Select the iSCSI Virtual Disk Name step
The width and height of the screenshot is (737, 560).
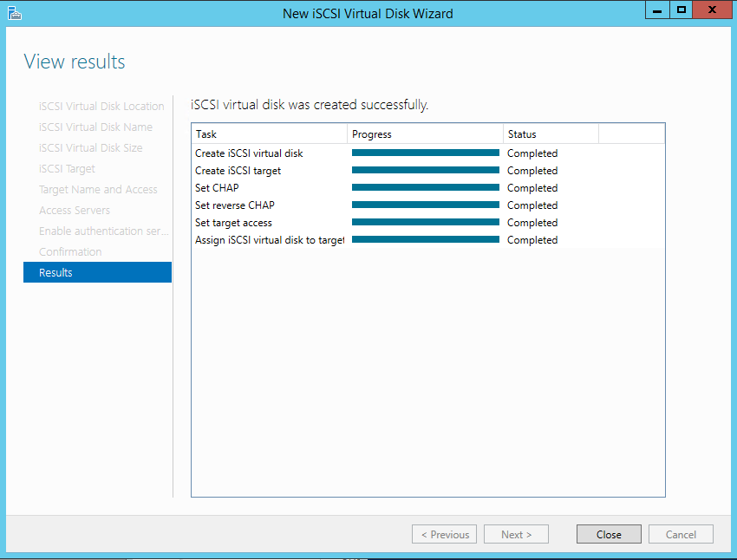(97, 127)
